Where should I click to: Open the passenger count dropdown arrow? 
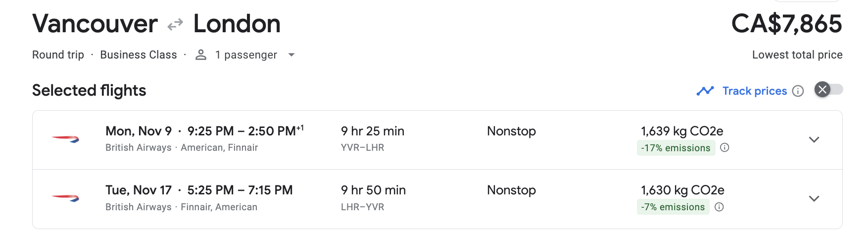pyautogui.click(x=291, y=55)
